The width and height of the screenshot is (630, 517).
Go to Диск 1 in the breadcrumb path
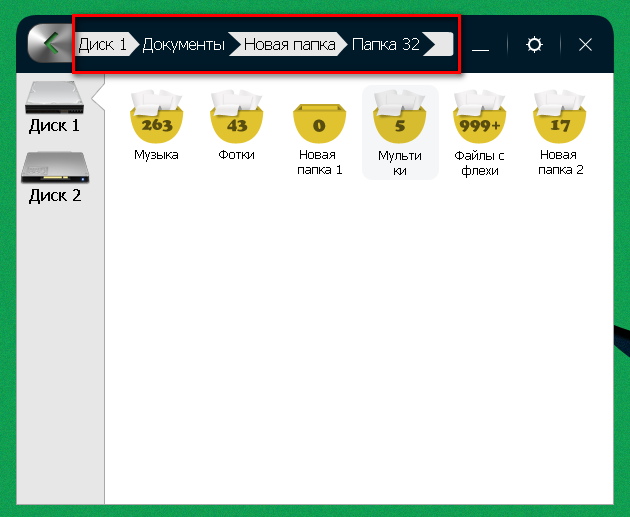103,45
